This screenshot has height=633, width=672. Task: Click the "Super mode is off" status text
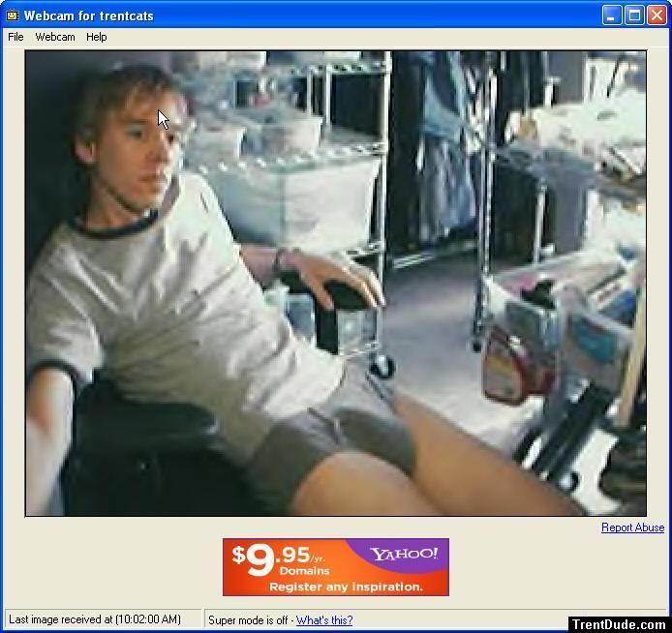(250, 620)
